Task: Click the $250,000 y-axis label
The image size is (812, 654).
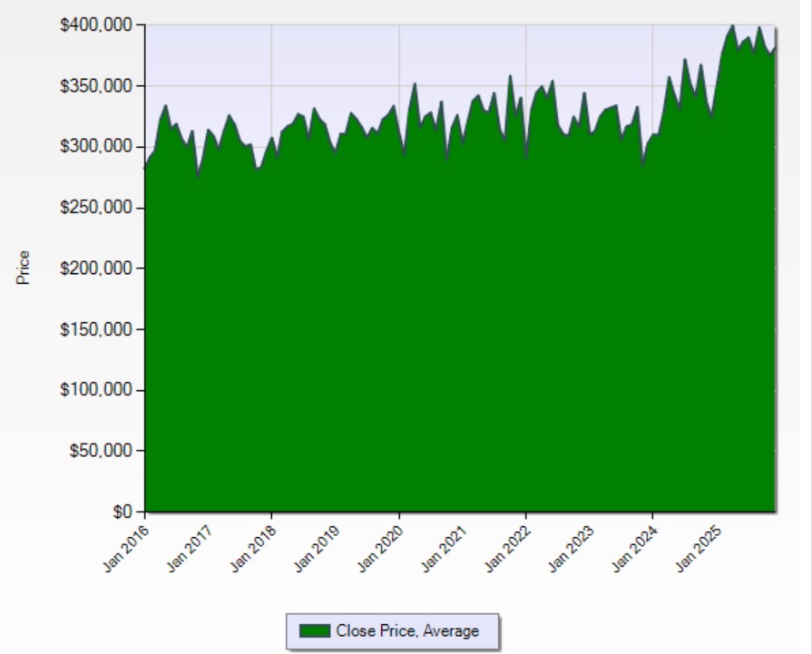Action: [102, 208]
